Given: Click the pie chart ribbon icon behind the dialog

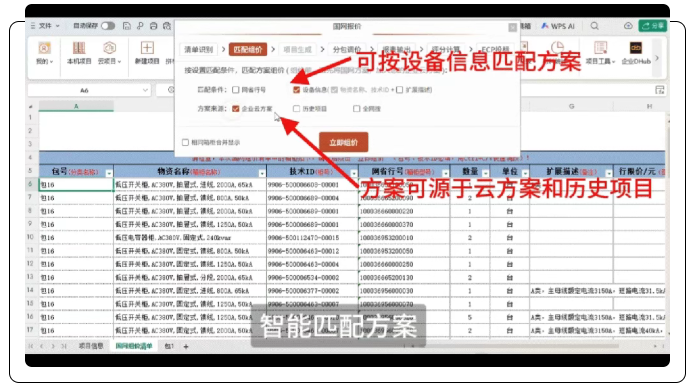Looking at the screenshot, I should pos(557,48).
